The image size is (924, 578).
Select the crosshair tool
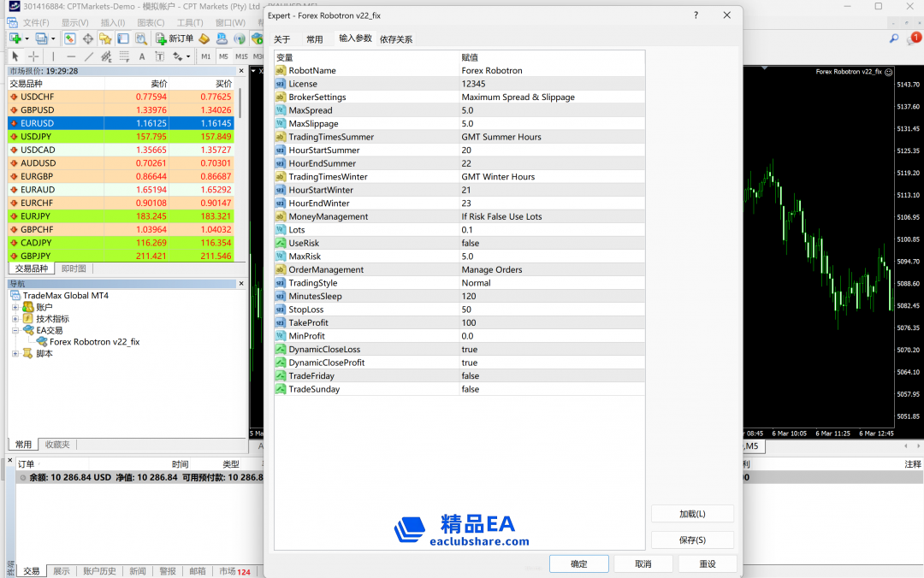(33, 56)
